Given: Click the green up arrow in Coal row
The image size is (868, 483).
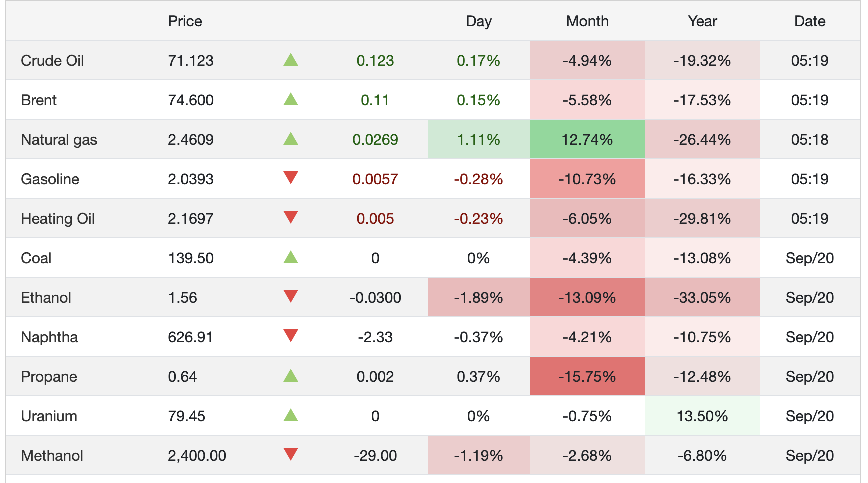Looking at the screenshot, I should [291, 258].
